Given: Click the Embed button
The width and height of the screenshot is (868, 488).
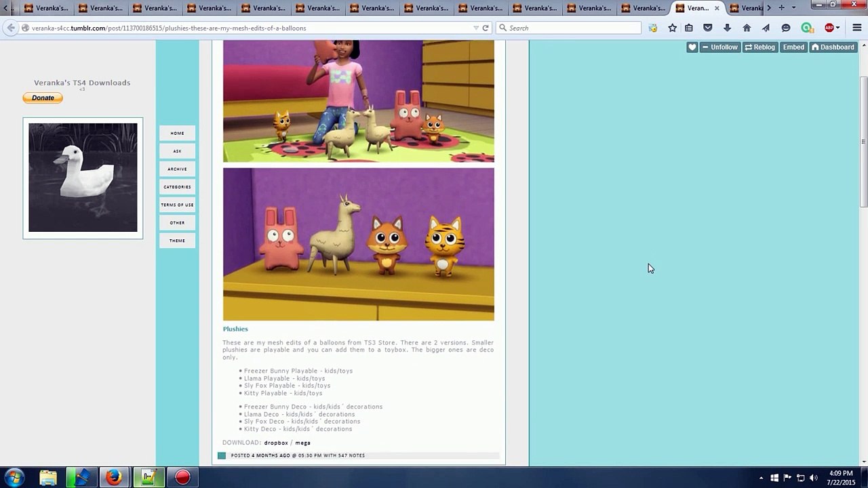Looking at the screenshot, I should point(793,47).
